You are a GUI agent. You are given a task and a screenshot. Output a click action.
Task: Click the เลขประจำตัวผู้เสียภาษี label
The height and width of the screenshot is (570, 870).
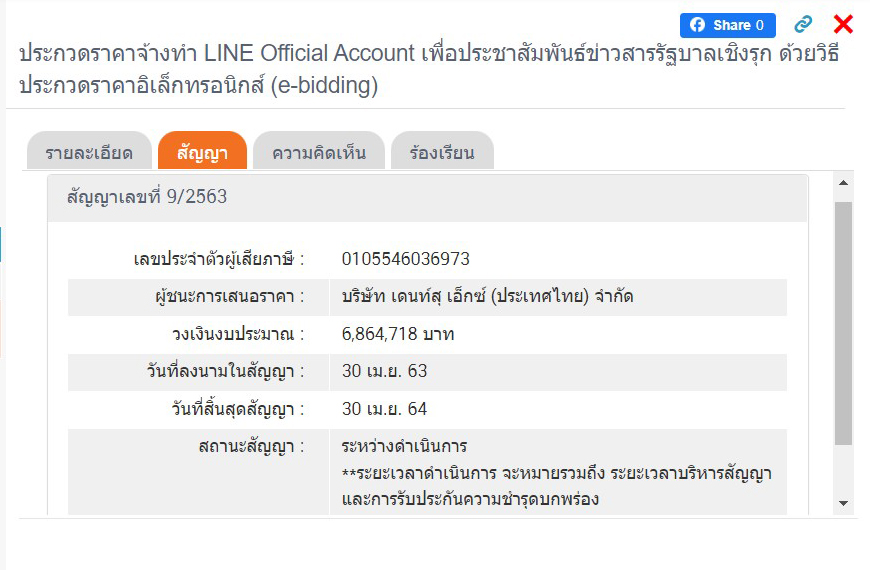pos(218,259)
